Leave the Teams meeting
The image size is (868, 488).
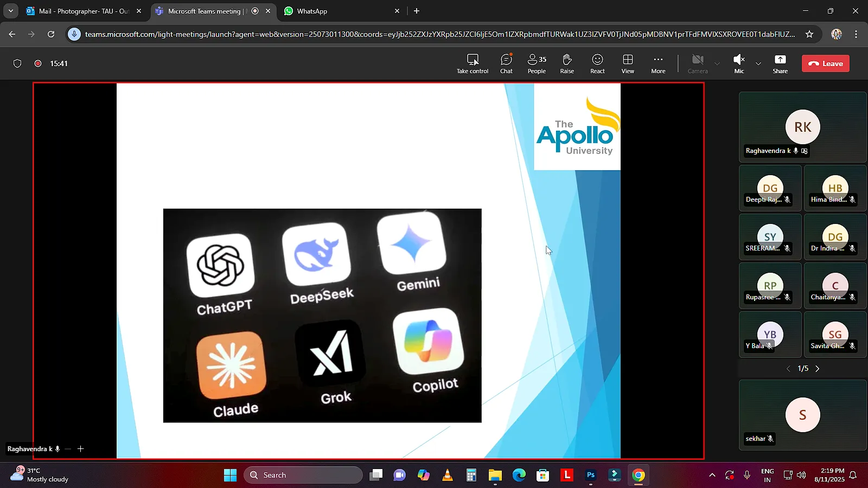tap(826, 63)
